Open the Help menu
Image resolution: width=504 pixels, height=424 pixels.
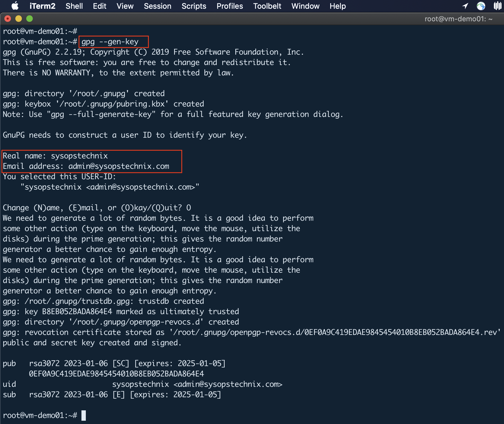(338, 6)
